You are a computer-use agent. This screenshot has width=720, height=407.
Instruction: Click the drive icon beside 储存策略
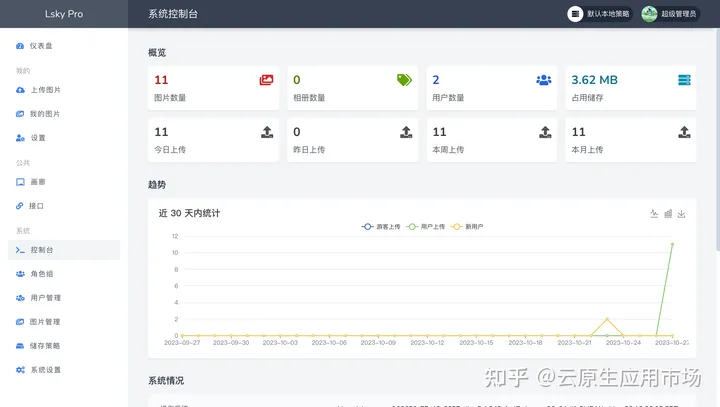20,345
